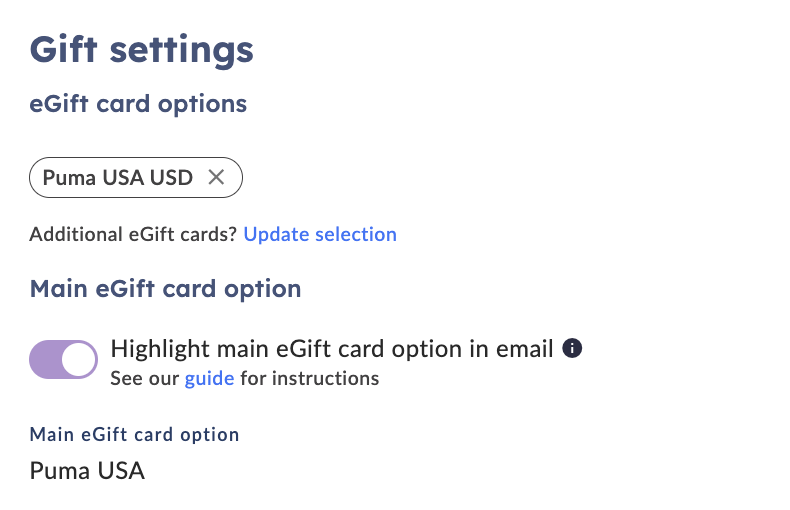Click 'USD' inside the Puma chip
The height and width of the screenshot is (510, 790).
pos(171,177)
